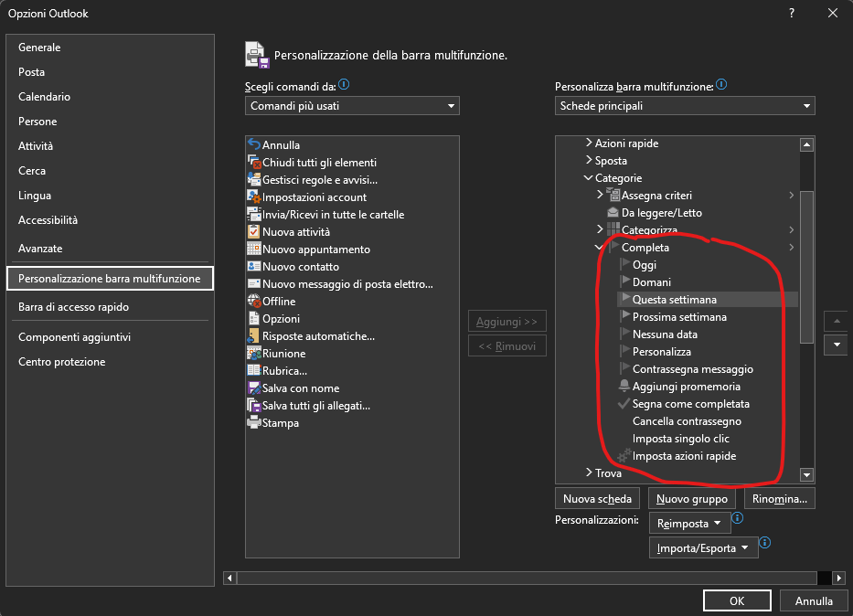Click the horizontal scrollbar left arrow
The width and height of the screenshot is (853, 616).
(x=230, y=578)
